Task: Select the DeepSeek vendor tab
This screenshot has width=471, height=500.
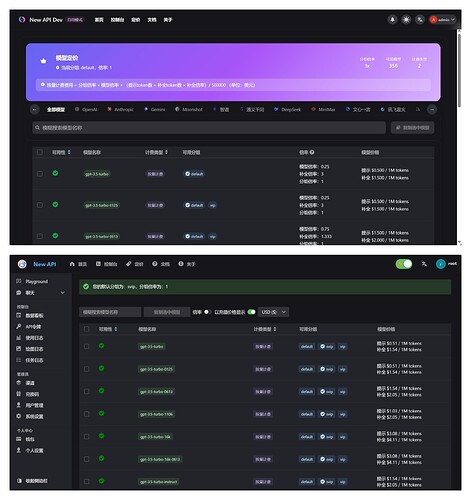Action: tap(287, 109)
